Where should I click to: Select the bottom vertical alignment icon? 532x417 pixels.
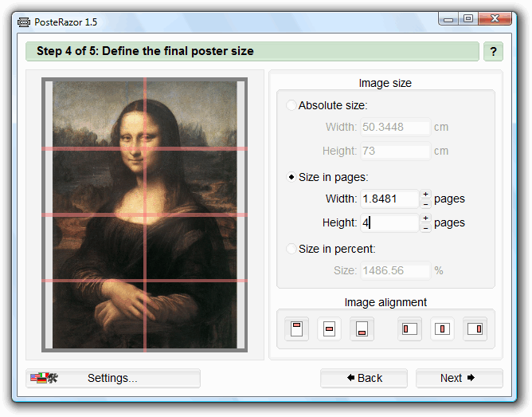(x=362, y=328)
